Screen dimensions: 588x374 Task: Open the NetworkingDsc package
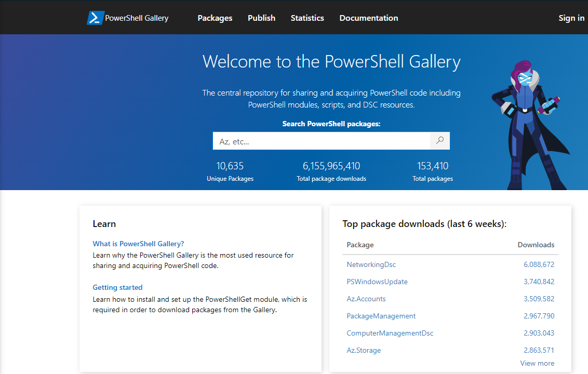click(x=371, y=264)
